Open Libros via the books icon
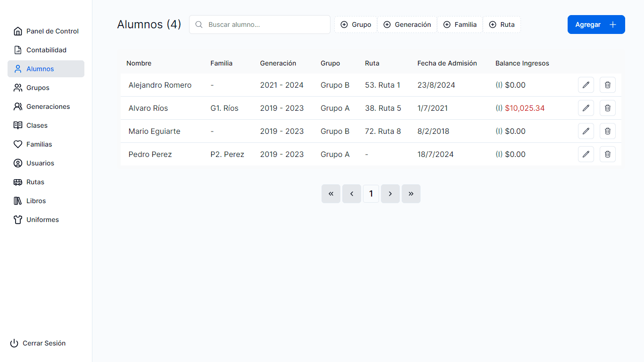The image size is (644, 362). click(18, 201)
